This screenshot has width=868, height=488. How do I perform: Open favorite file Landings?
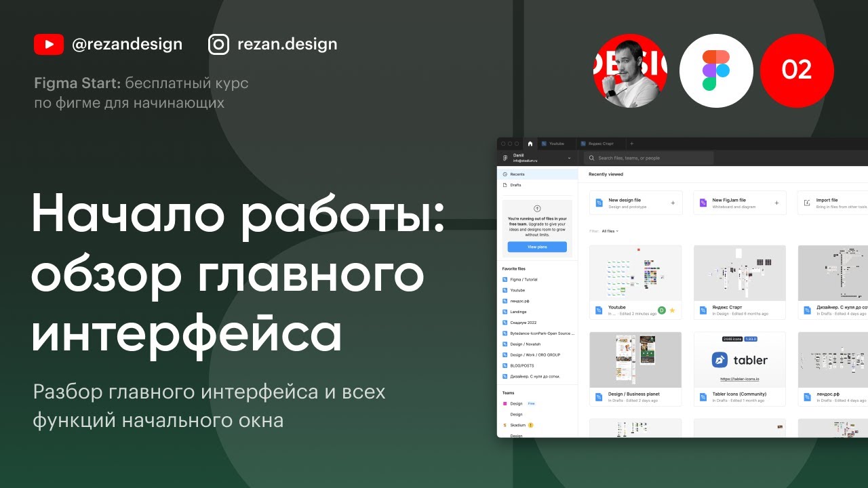coord(537,312)
